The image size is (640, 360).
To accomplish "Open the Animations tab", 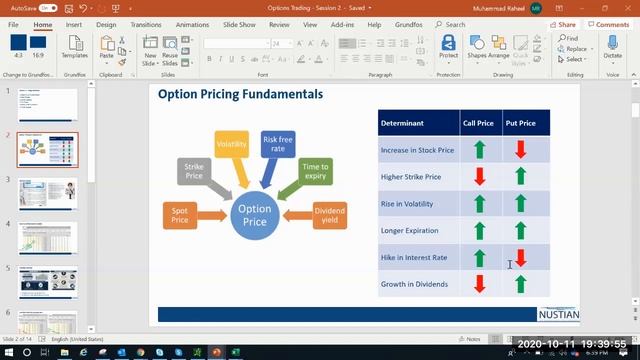I will (x=192, y=24).
